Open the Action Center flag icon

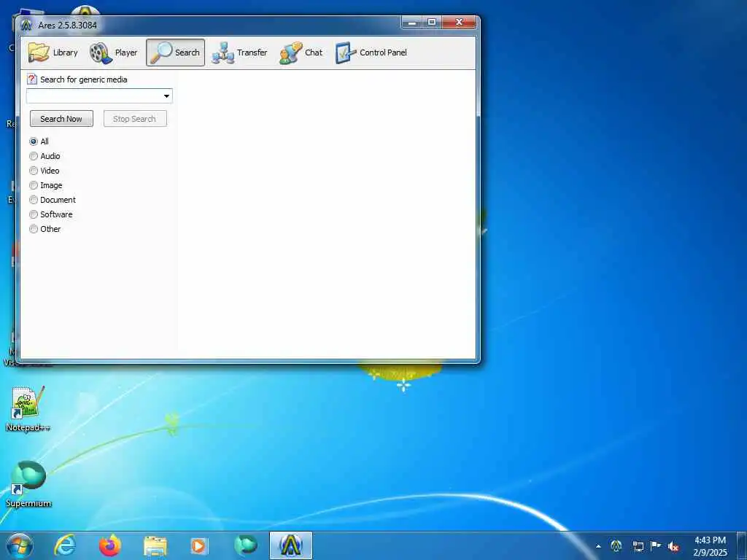pyautogui.click(x=656, y=545)
